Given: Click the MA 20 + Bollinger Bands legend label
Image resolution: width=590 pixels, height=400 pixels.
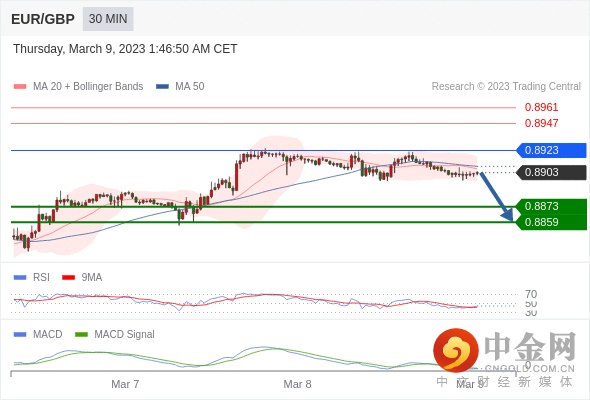Looking at the screenshot, I should point(88,87).
